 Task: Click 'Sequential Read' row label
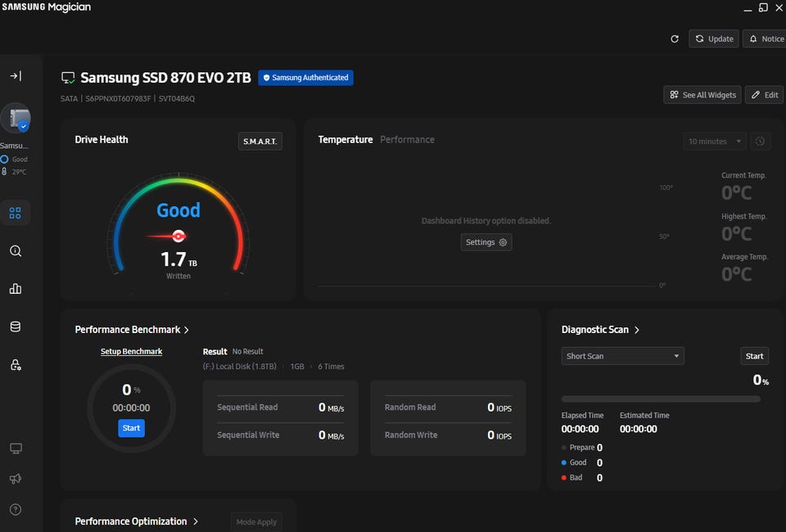click(x=247, y=408)
